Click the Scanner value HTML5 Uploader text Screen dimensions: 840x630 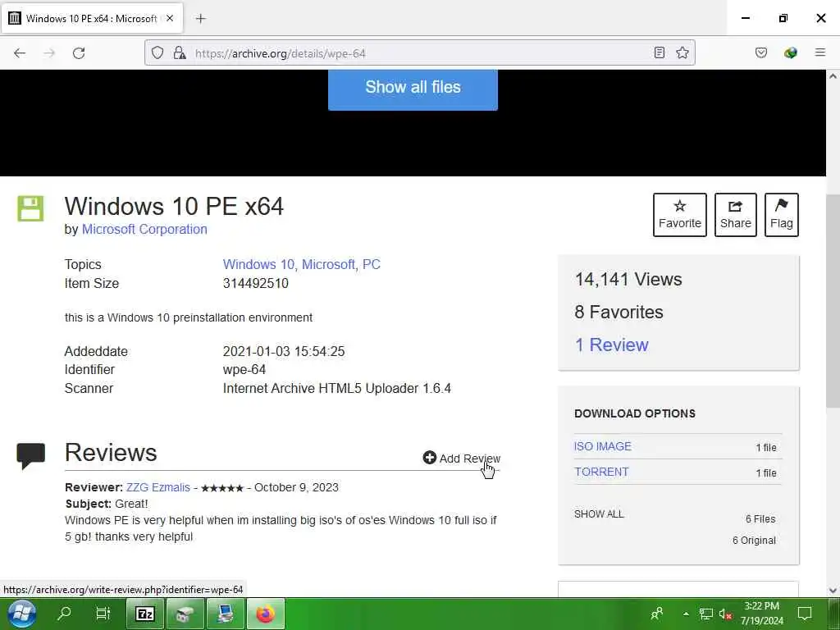[x=337, y=388]
